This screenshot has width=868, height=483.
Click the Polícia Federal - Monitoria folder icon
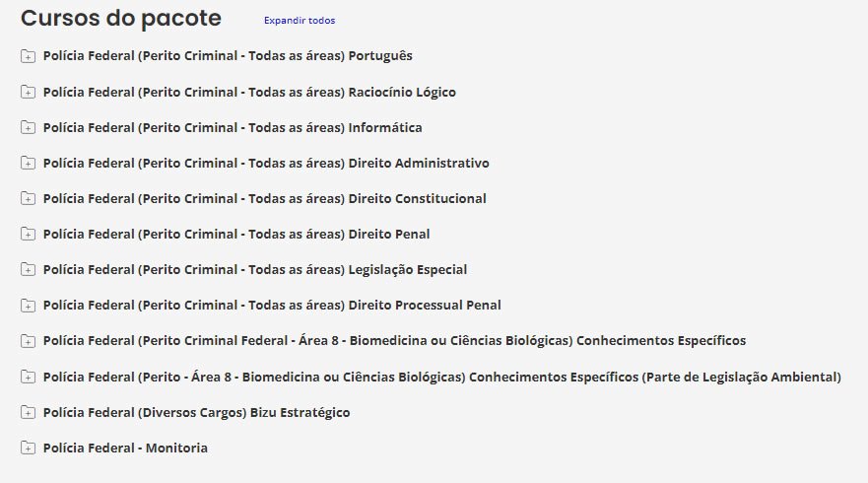click(x=28, y=448)
